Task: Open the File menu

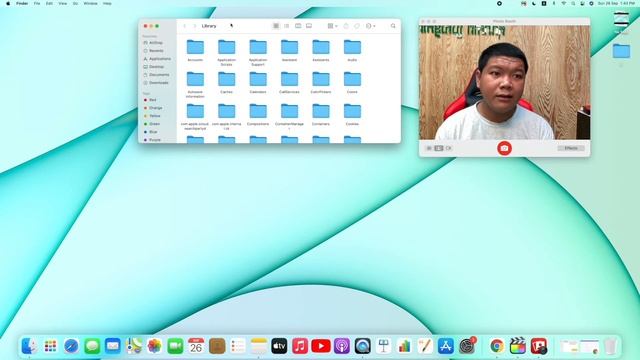Action: point(37,3)
